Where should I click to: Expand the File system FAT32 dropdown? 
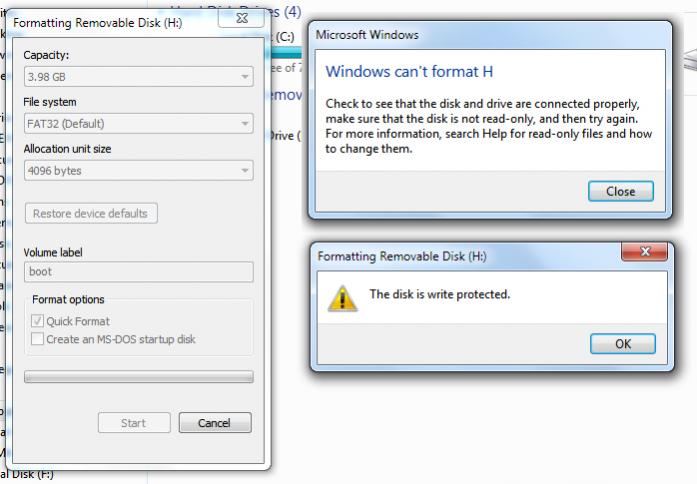(139, 124)
